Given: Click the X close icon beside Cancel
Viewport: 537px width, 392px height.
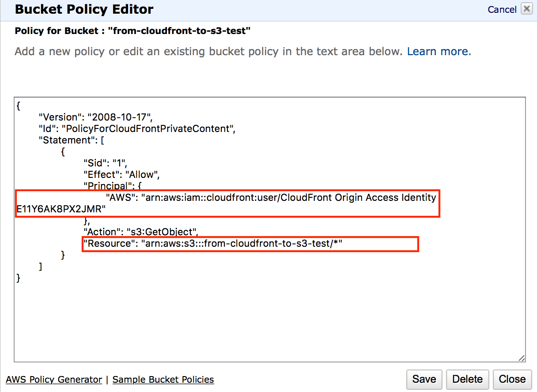Looking at the screenshot, I should [526, 9].
